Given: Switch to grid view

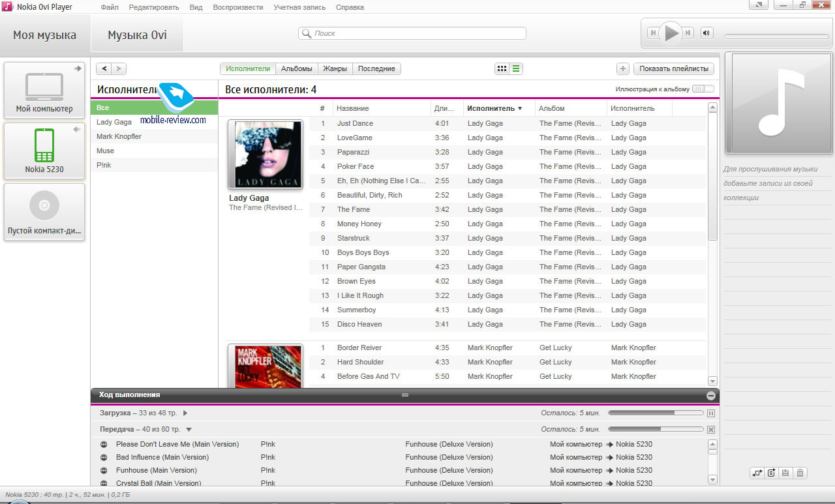Looking at the screenshot, I should tap(502, 68).
